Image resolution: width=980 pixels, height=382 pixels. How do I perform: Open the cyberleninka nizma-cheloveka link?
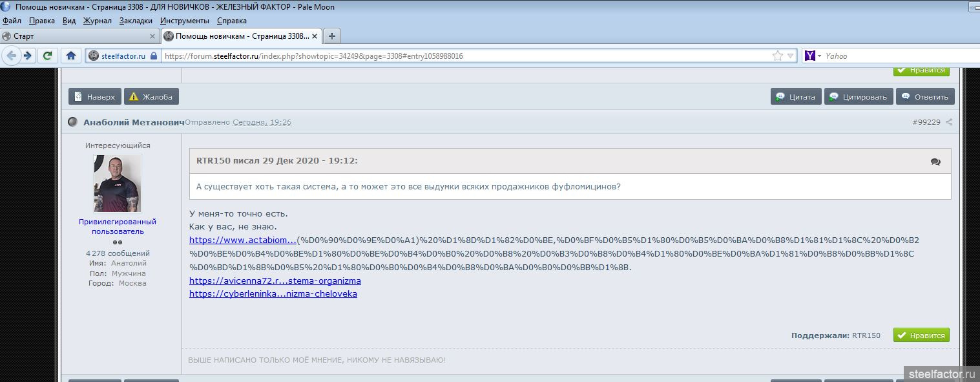coord(273,294)
